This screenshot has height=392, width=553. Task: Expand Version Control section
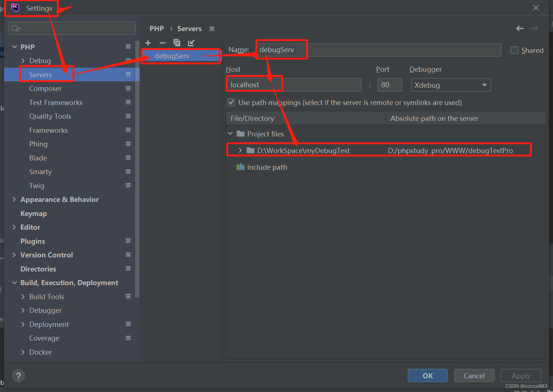click(x=14, y=255)
